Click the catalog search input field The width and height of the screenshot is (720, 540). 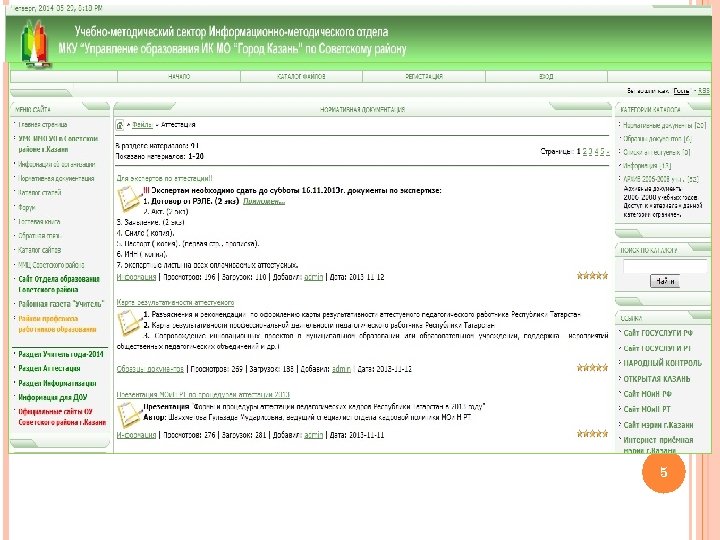tap(665, 266)
